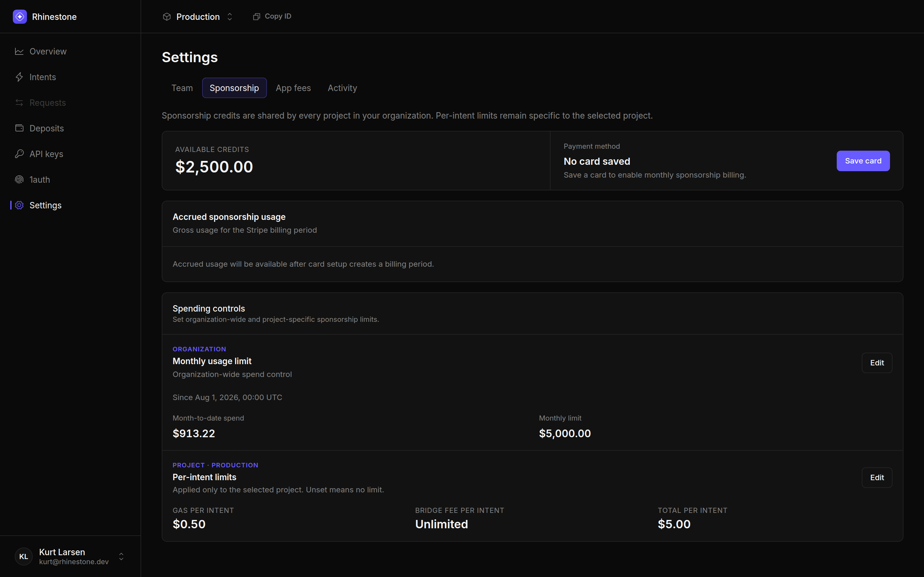
Task: Expand the Kurt Larsen account menu chevron
Action: click(x=121, y=556)
